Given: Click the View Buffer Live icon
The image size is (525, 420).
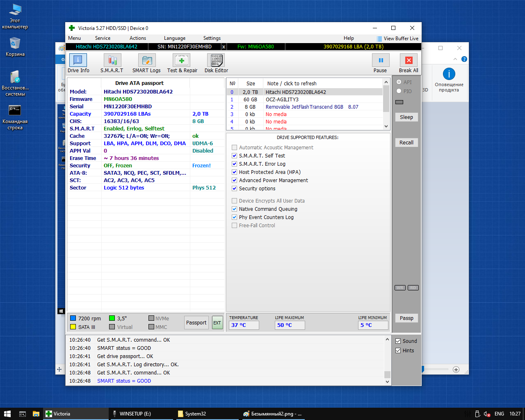Looking at the screenshot, I should (379, 39).
